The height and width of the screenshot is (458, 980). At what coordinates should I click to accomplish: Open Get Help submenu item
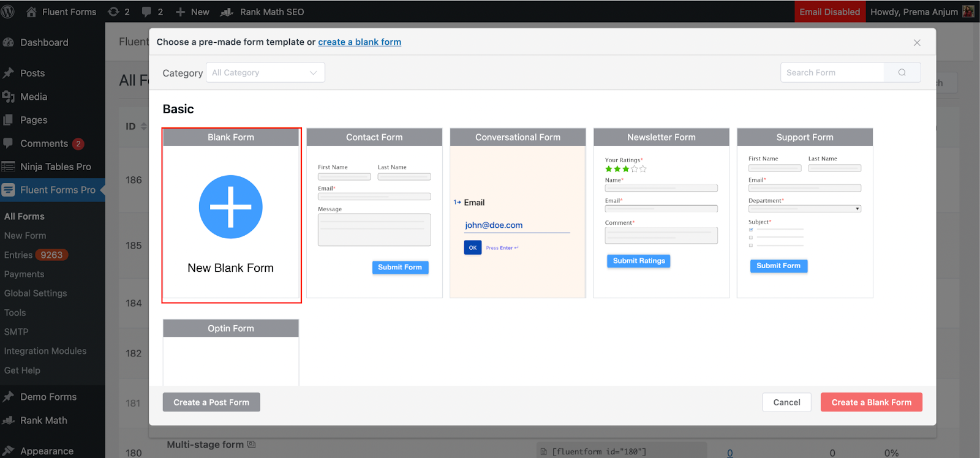click(x=22, y=370)
